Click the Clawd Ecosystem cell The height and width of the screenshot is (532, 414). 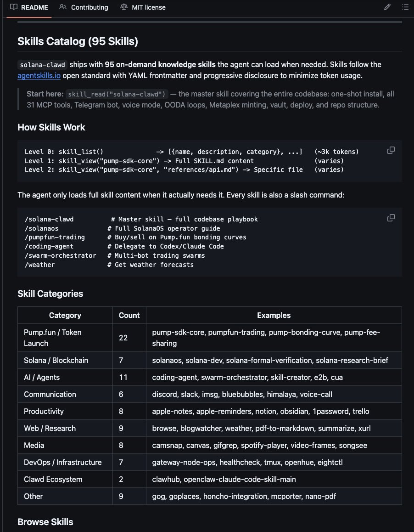65,479
